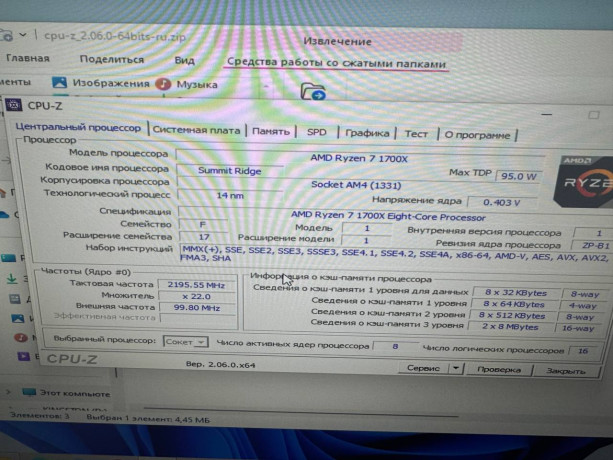Click the Сервис button
The height and width of the screenshot is (460, 613).
pyautogui.click(x=423, y=368)
